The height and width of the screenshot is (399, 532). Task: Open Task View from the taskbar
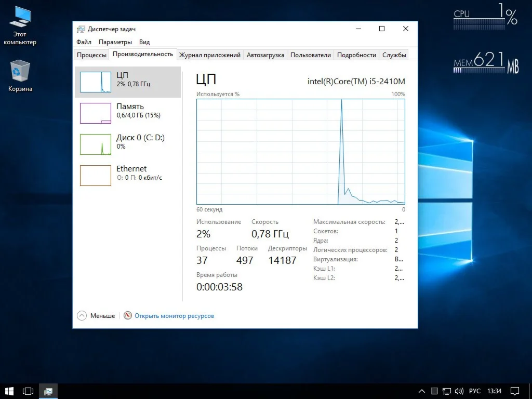click(28, 391)
